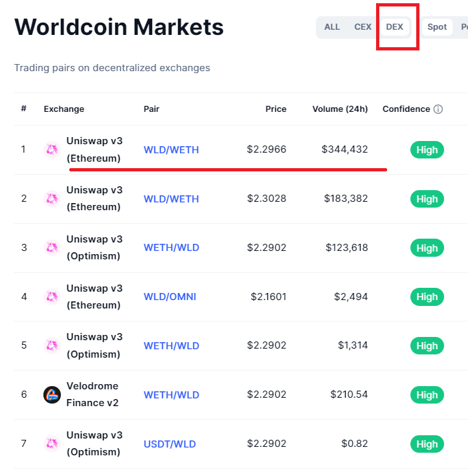Open WLD/OMNI trading pair link

[170, 297]
